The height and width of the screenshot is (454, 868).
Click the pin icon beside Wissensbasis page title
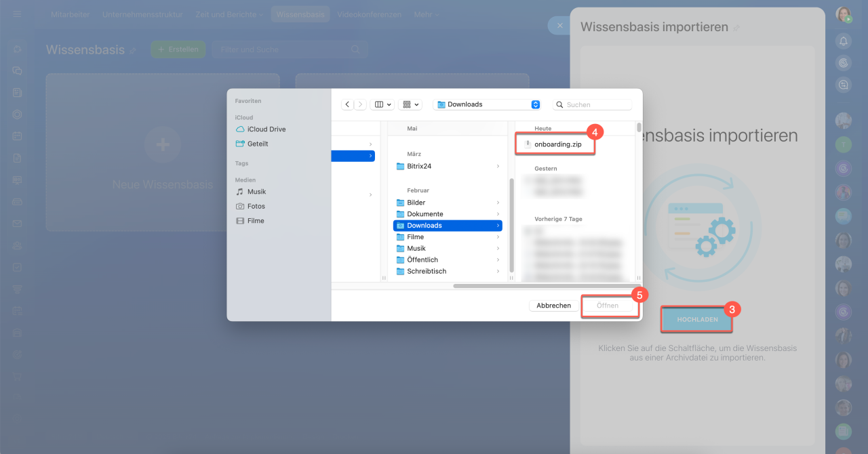tap(133, 50)
